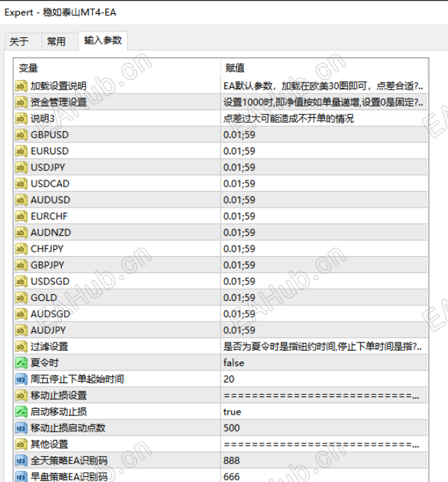Screen dimensions: 448x482
Task: Select the 移动止损设置 variable name
Action: [58, 396]
